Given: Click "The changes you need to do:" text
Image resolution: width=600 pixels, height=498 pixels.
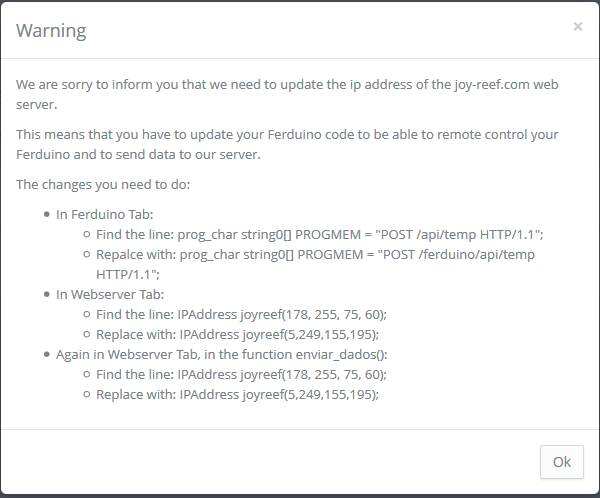Looking at the screenshot, I should [x=101, y=184].
